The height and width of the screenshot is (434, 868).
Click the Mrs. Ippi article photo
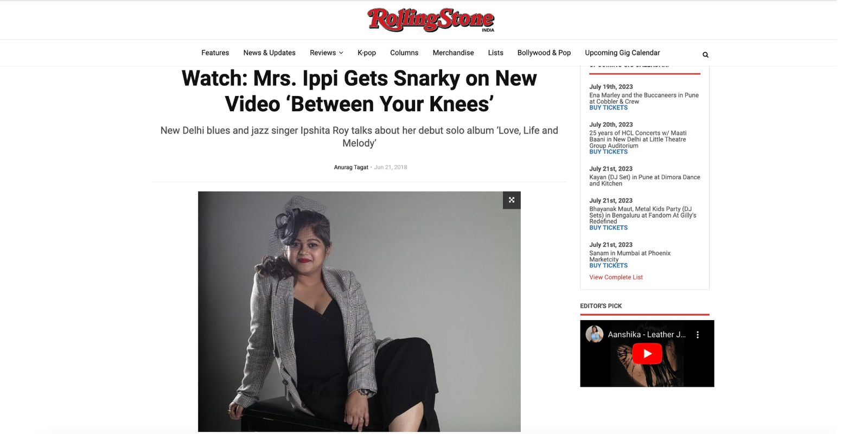point(359,311)
